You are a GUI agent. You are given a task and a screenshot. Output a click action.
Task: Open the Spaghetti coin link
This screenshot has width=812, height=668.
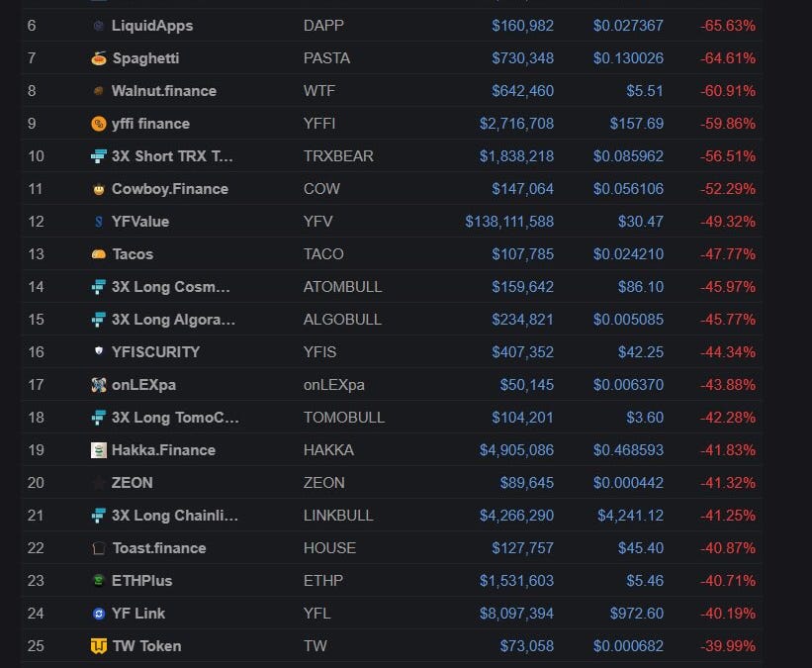146,58
